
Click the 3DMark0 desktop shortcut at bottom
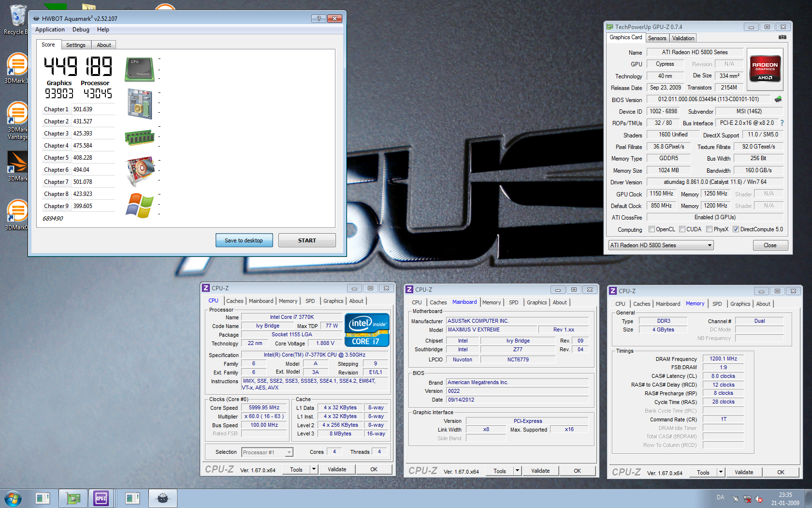pyautogui.click(x=17, y=214)
